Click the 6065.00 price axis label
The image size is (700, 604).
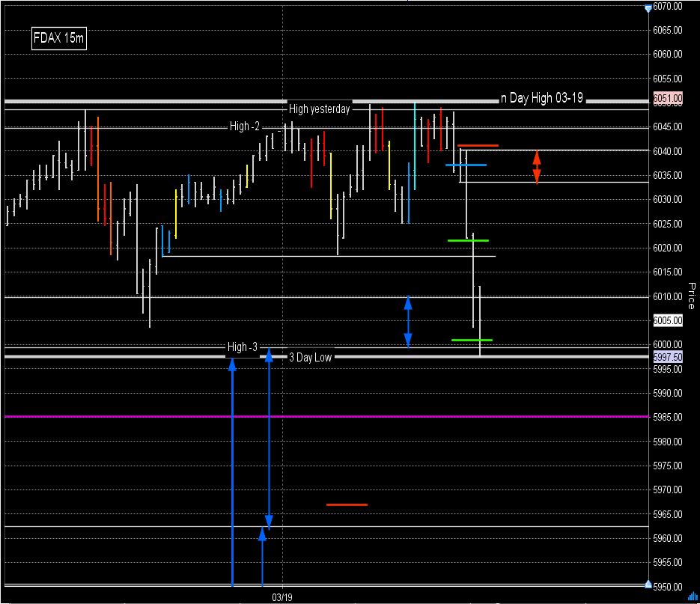[668, 31]
